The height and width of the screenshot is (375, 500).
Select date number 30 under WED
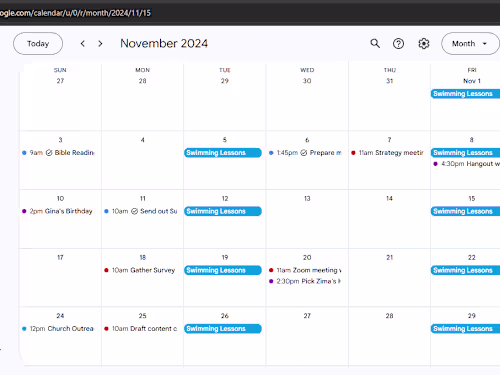307,81
